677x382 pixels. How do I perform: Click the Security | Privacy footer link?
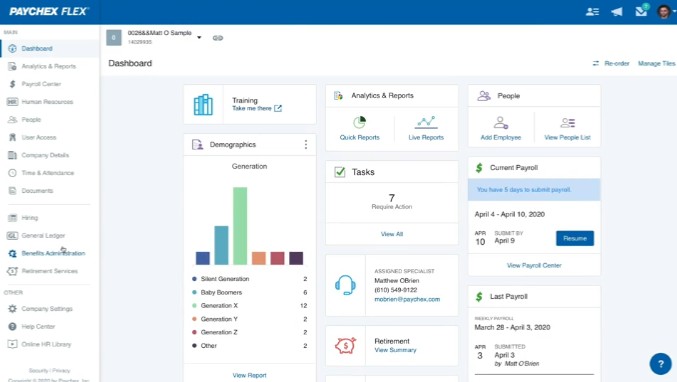pyautogui.click(x=49, y=370)
